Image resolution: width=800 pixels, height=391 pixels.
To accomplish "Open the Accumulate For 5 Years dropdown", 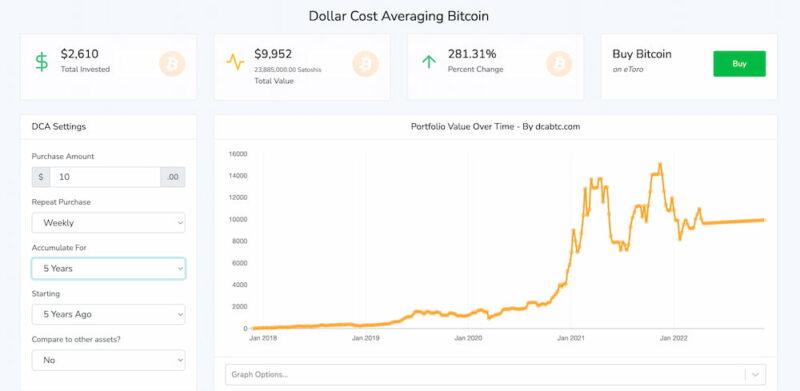I will pyautogui.click(x=109, y=268).
